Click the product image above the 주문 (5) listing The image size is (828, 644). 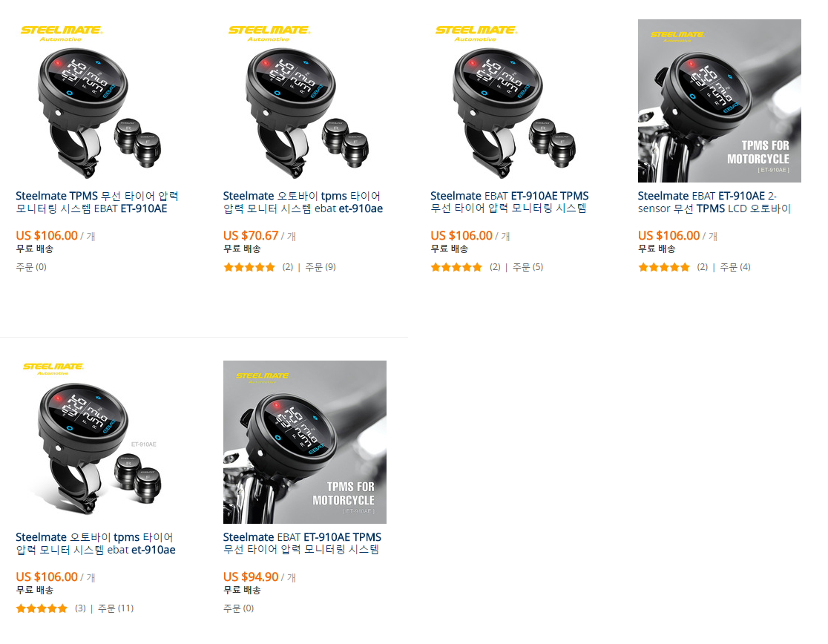(512, 101)
